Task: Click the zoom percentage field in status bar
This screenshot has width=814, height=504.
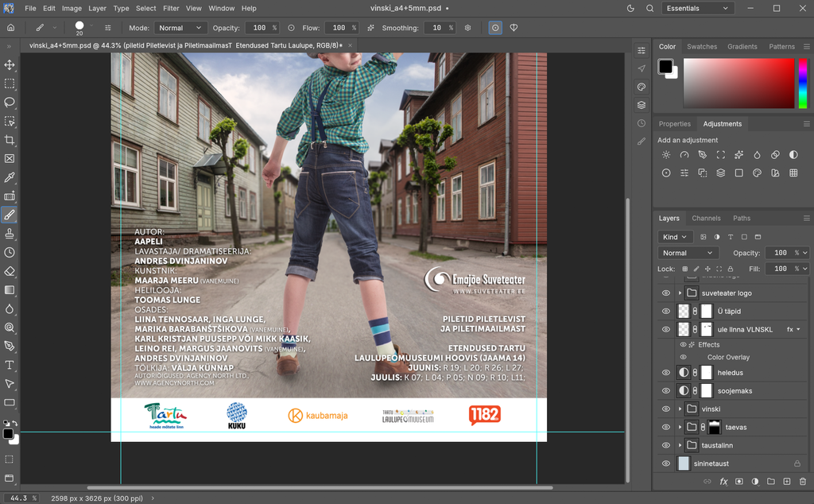Action: 21,498
